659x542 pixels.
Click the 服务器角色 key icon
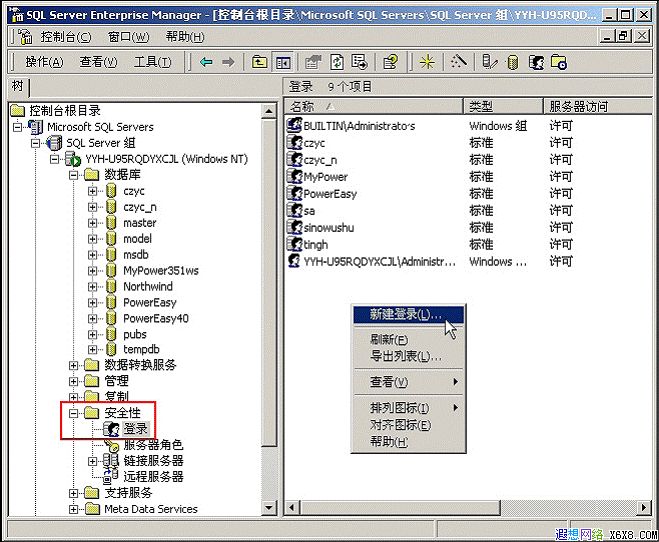(x=112, y=445)
